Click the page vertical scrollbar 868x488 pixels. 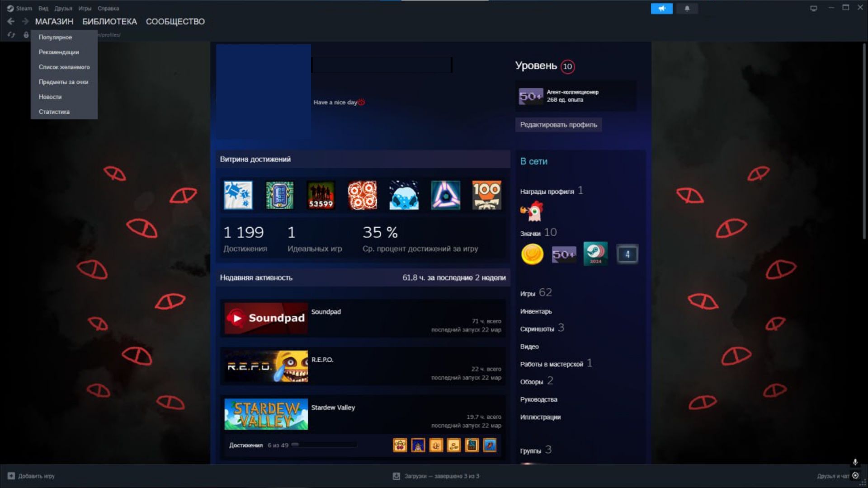(x=864, y=142)
